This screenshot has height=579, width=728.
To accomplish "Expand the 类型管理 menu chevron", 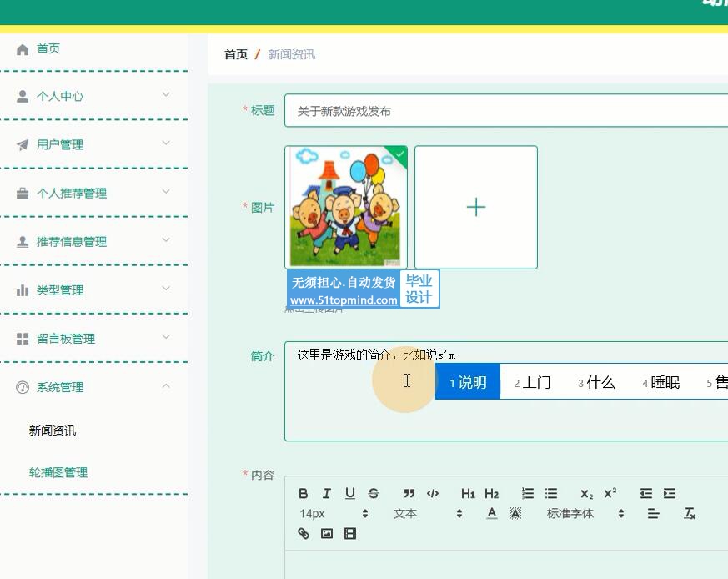I will click(x=166, y=289).
